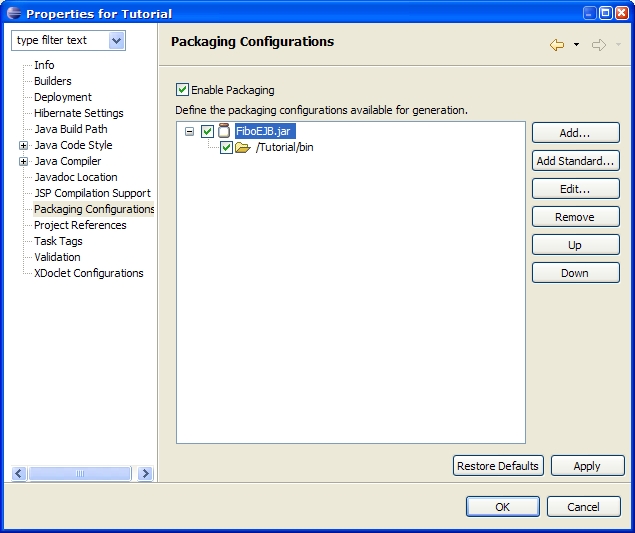Maximize the Properties window

605,13
